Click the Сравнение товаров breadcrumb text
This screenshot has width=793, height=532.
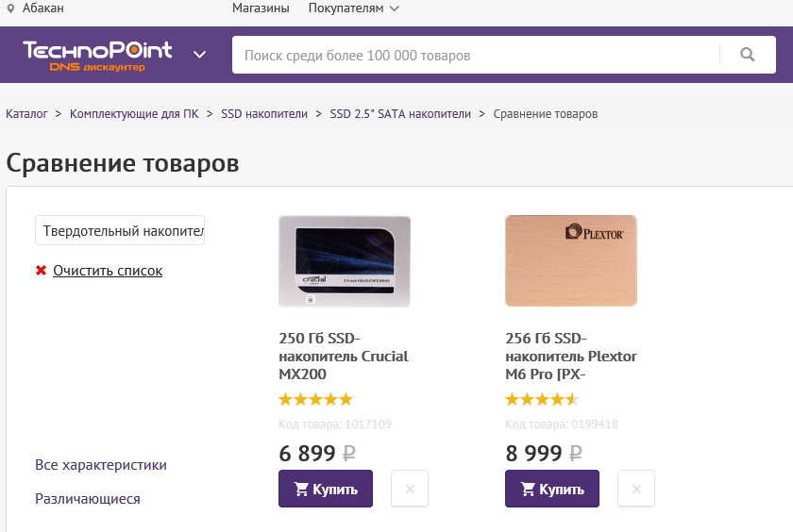[546, 114]
